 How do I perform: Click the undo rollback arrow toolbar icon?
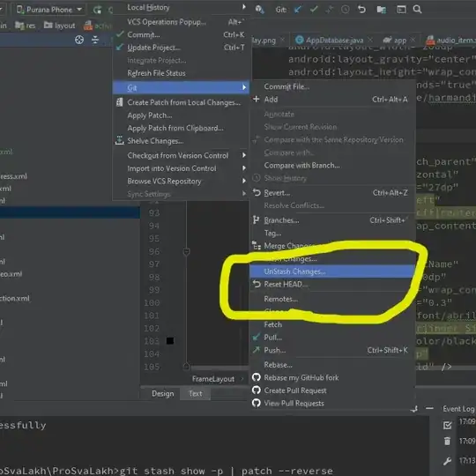click(x=361, y=9)
